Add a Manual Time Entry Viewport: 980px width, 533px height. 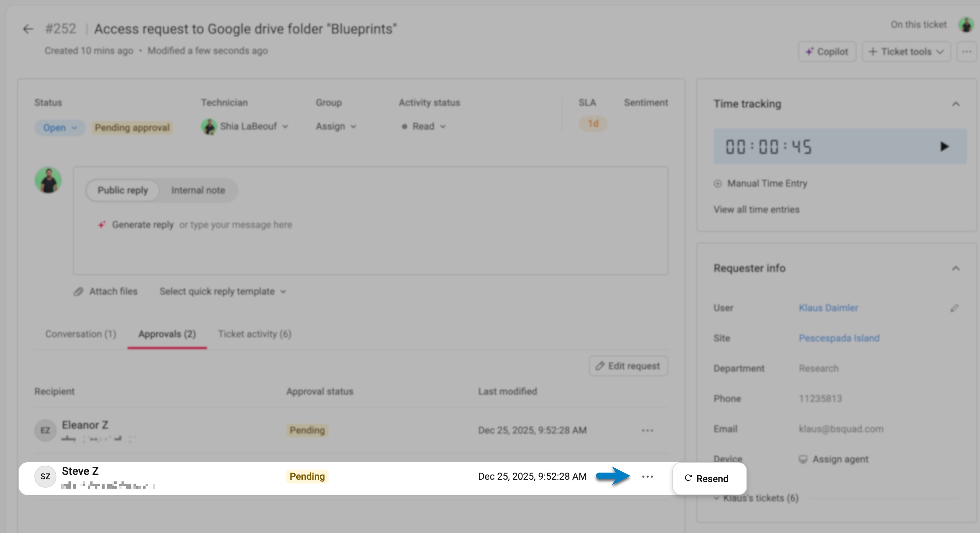pyautogui.click(x=760, y=184)
